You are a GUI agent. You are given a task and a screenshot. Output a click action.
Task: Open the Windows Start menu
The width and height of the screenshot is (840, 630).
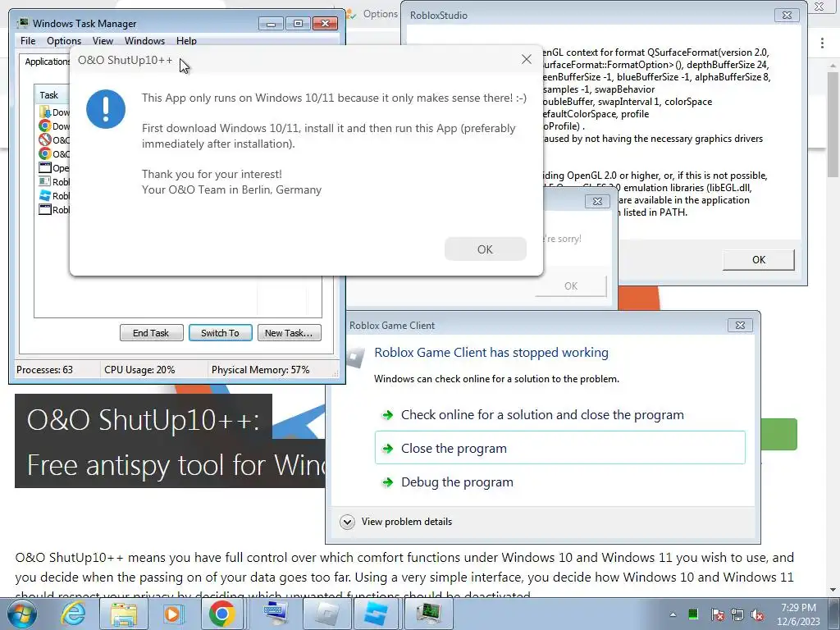point(22,614)
